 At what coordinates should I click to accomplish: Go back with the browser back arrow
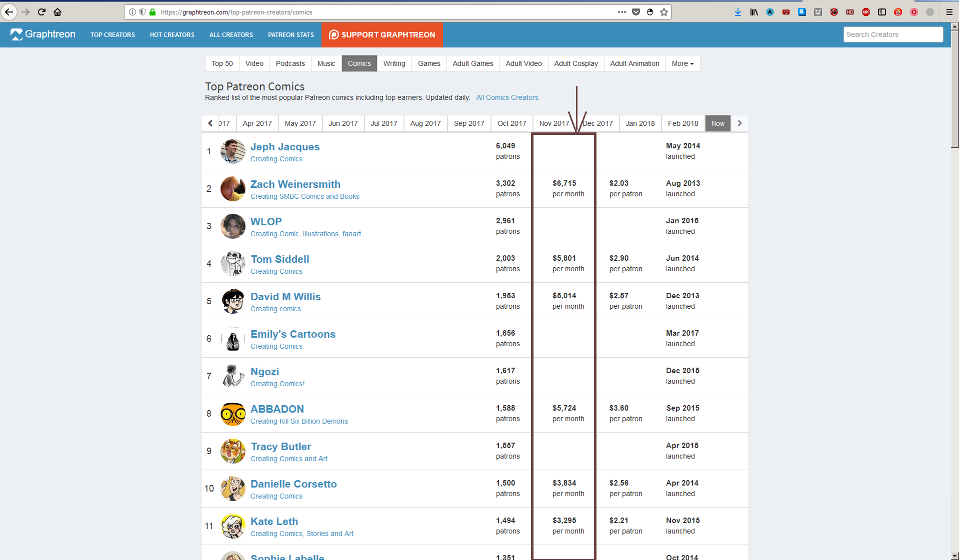pos(9,12)
